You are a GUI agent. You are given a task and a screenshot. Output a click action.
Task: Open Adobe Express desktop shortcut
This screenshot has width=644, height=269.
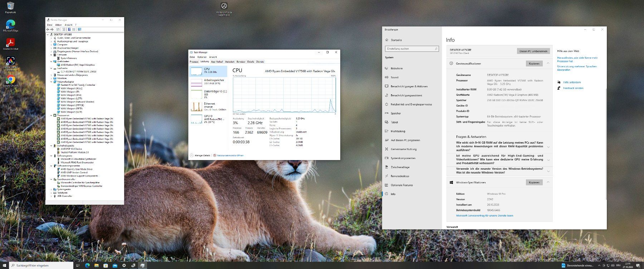(10, 63)
